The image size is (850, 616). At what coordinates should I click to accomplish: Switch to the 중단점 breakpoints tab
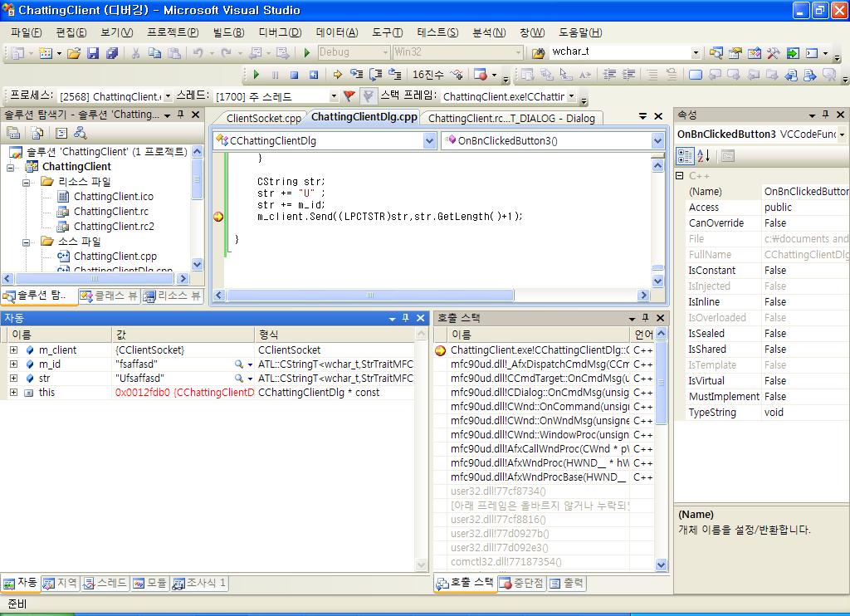point(521,583)
